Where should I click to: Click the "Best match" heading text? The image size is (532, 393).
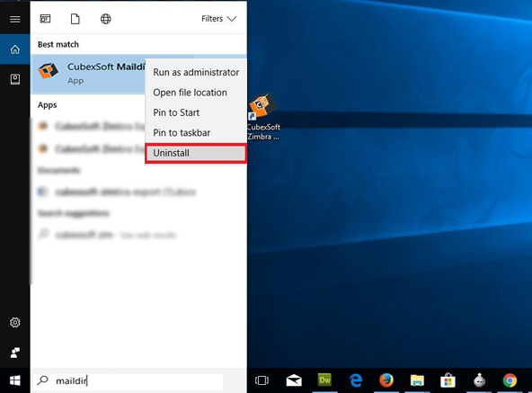58,44
